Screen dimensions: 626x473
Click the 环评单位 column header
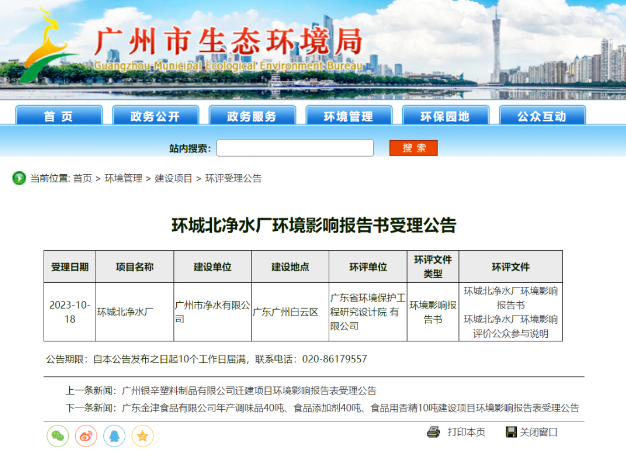pyautogui.click(x=368, y=267)
